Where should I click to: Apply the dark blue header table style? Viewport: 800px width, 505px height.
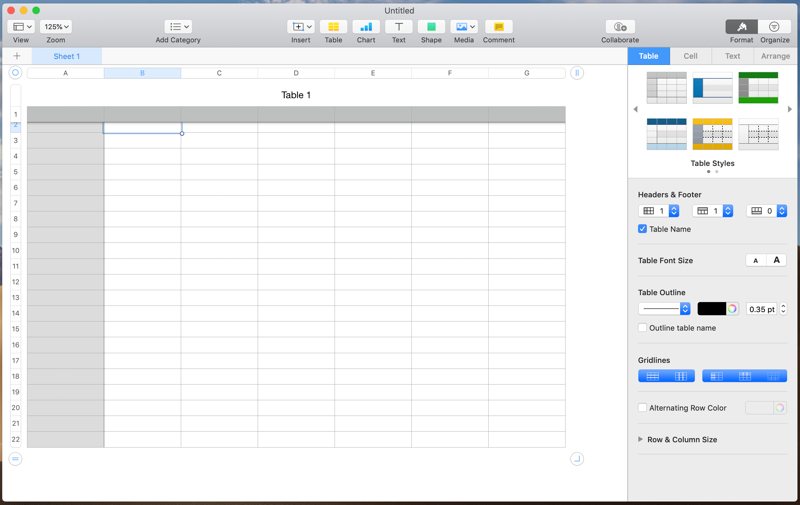coord(666,134)
